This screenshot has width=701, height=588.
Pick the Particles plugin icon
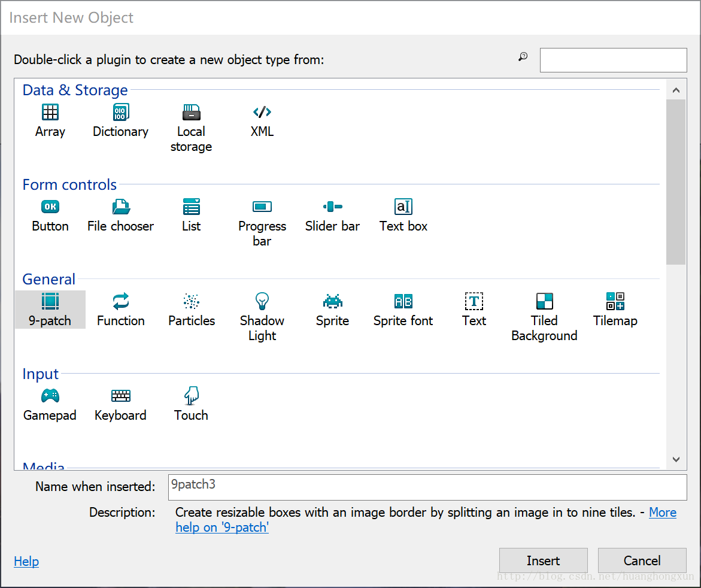[x=191, y=302]
